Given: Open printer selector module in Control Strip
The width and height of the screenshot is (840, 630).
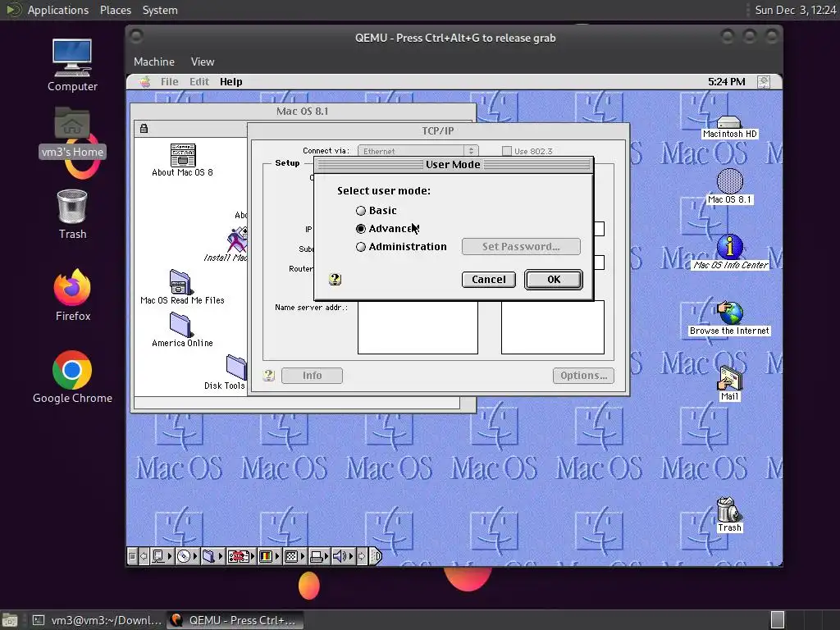Looking at the screenshot, I should [x=320, y=557].
